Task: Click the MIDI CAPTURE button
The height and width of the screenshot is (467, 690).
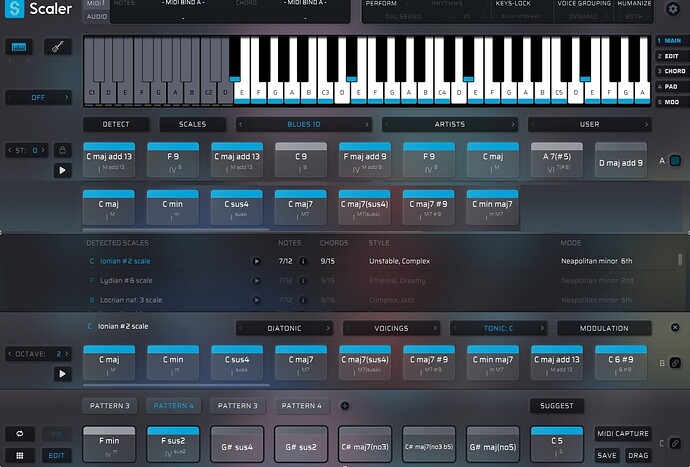Action: pos(623,434)
